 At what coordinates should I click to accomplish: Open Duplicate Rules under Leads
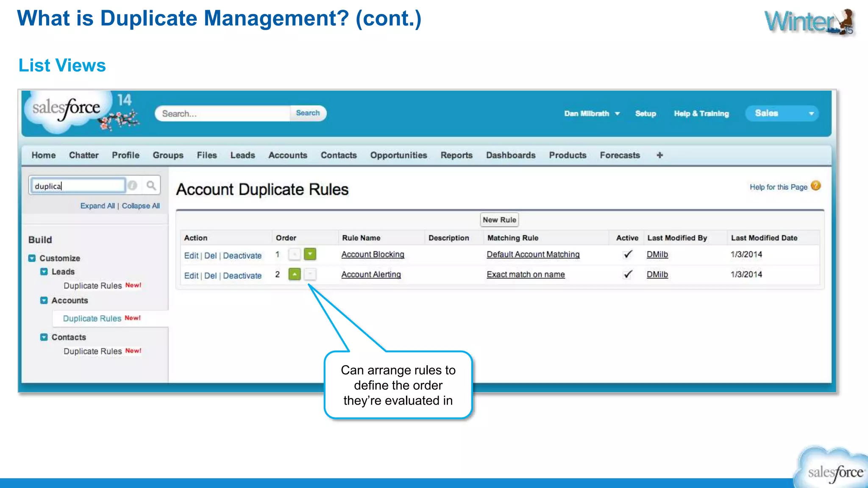92,286
